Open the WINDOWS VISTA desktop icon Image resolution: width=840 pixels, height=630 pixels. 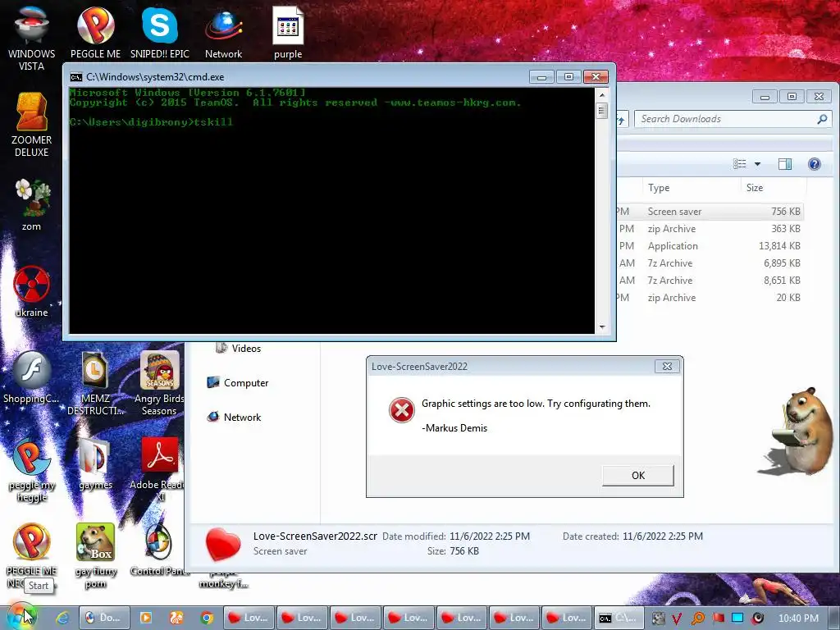point(31,38)
